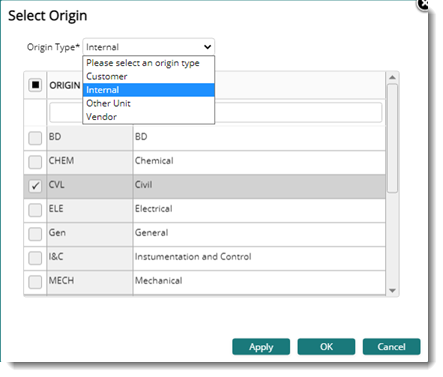
Task: Check the I&C row checkbox
Action: [35, 258]
